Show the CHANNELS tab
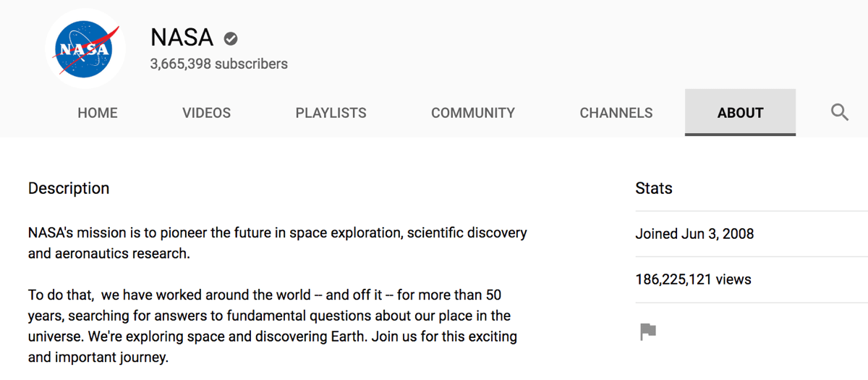This screenshot has width=868, height=380. point(616,113)
